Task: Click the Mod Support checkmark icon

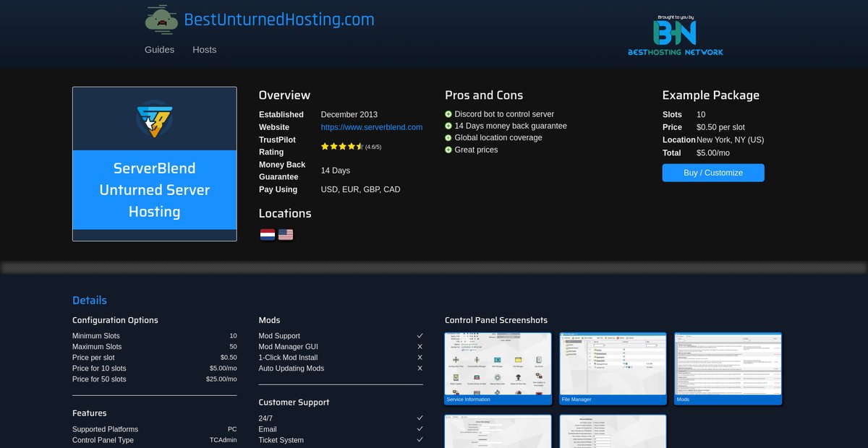Action: click(x=420, y=336)
